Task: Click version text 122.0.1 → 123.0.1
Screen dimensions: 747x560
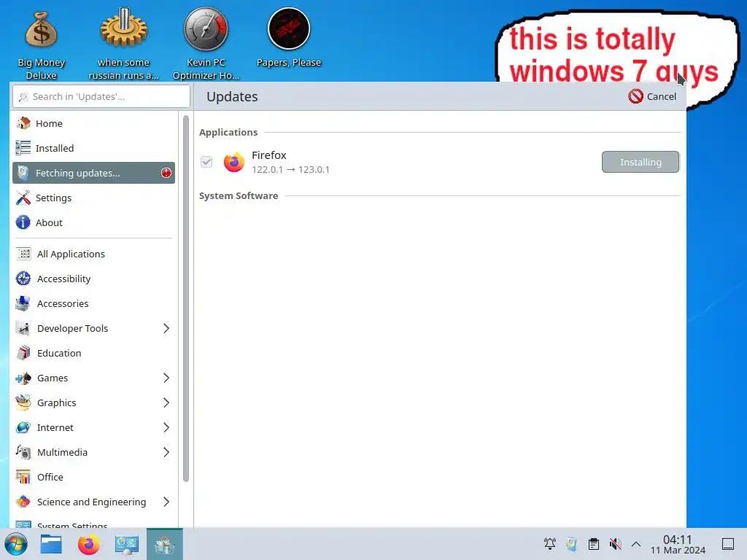Action: click(x=290, y=169)
